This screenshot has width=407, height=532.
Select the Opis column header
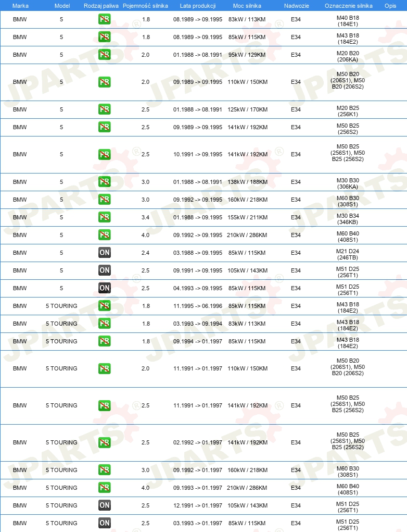(390, 6)
